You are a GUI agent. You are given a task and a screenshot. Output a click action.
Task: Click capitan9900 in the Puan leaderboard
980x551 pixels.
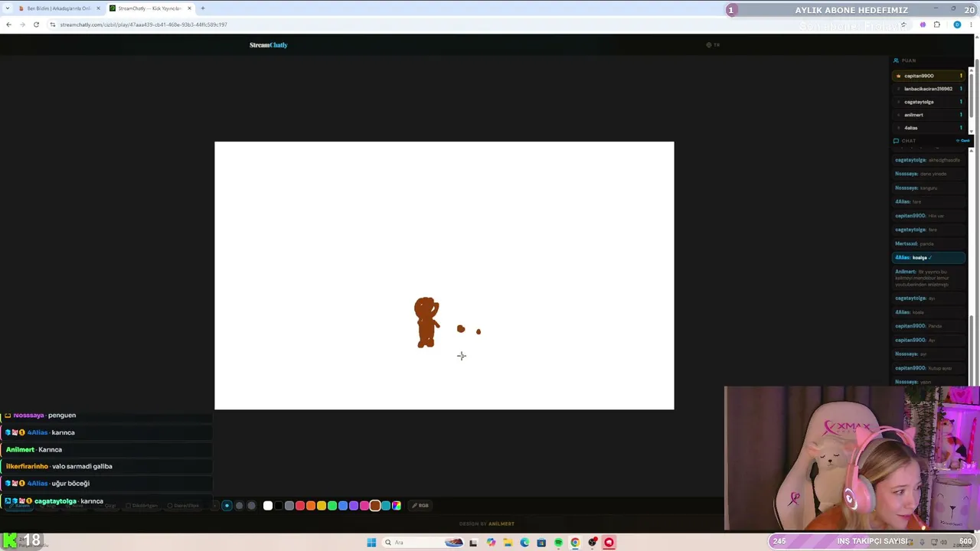click(929, 76)
